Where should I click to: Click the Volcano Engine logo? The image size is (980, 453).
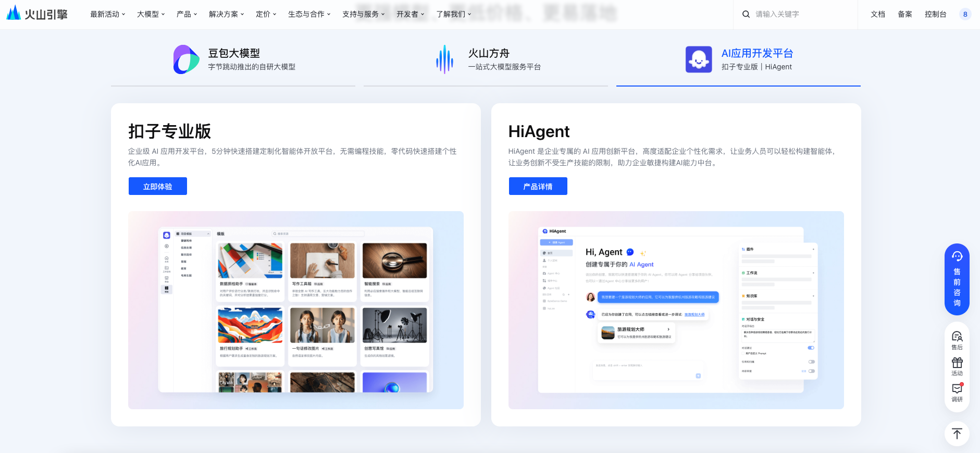37,14
